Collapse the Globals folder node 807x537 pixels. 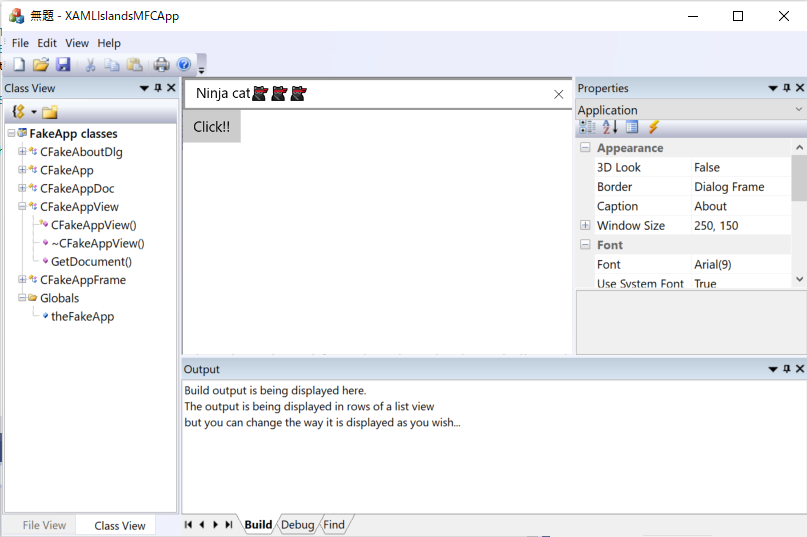[22, 298]
